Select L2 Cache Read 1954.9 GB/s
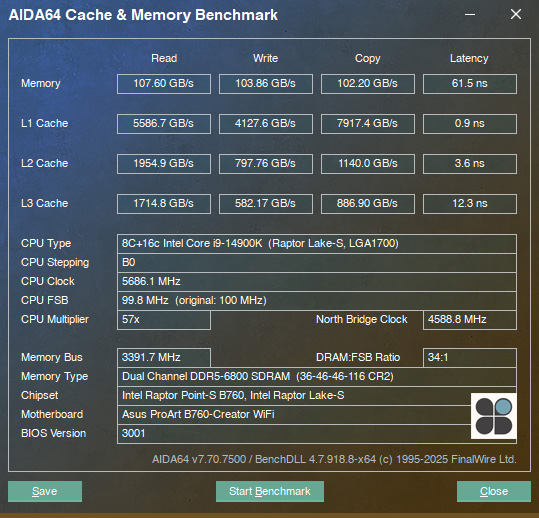Screen dimensions: 539x518 coord(164,164)
